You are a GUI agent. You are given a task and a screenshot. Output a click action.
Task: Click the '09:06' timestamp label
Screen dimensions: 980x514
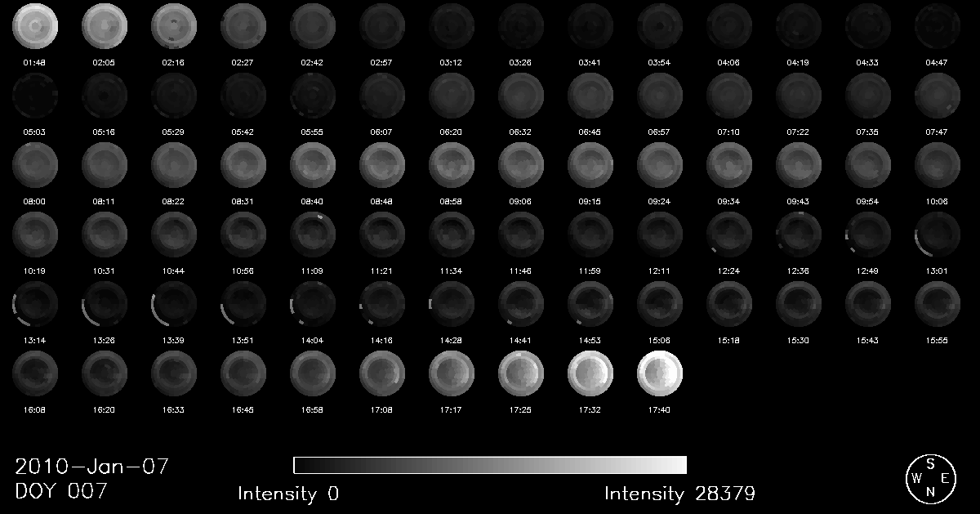coord(520,201)
